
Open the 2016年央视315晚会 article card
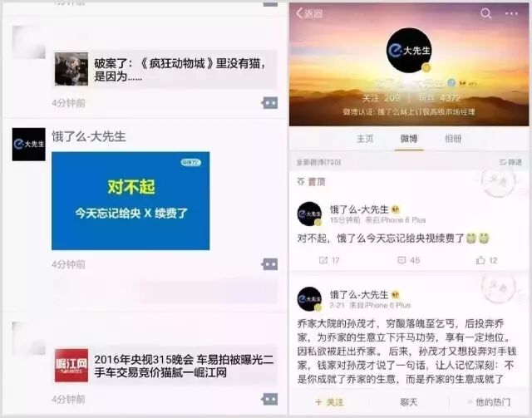pyautogui.click(x=166, y=366)
